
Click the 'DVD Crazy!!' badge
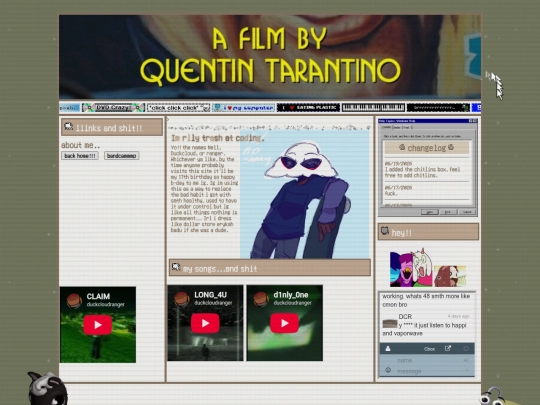click(113, 108)
